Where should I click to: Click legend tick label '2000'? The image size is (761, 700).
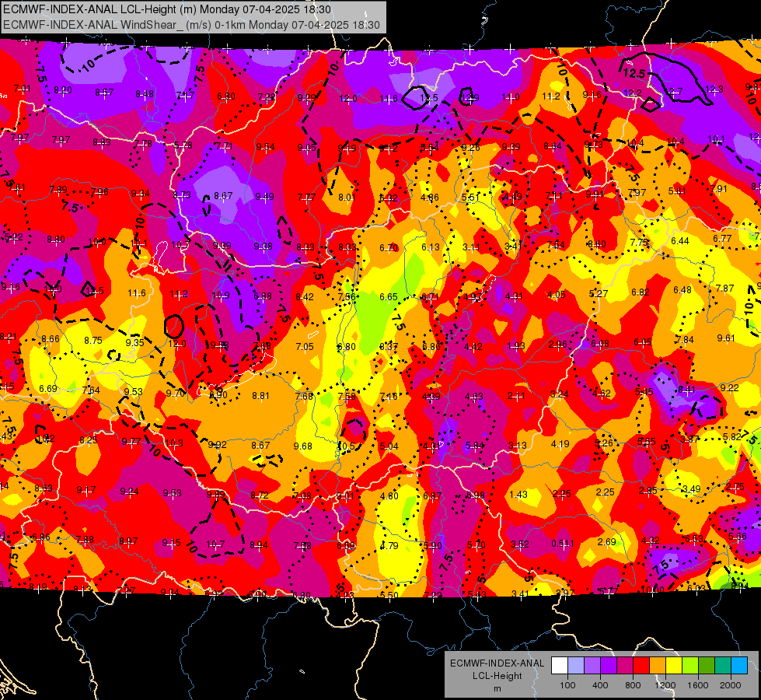coord(731,685)
